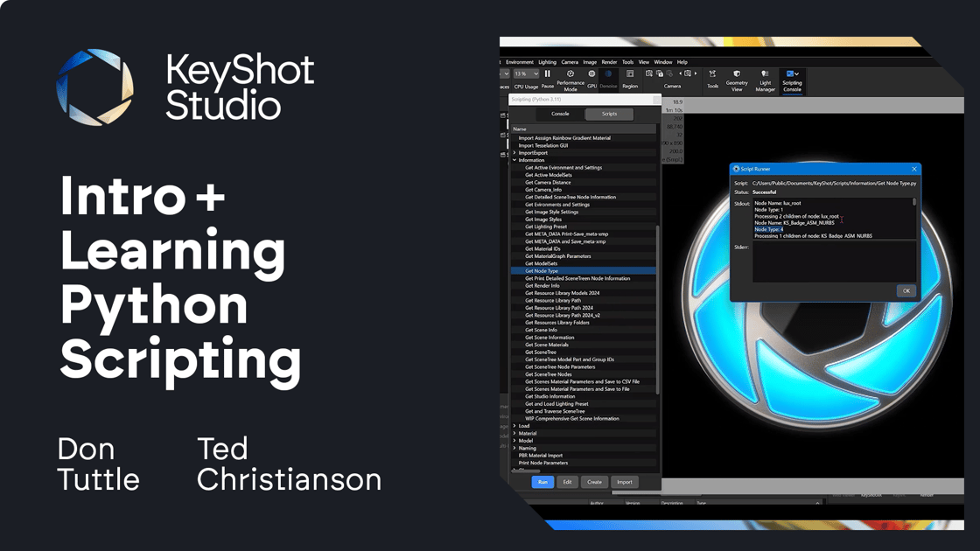Screen dimensions: 980x551
Task: Open the Render menu
Action: pyautogui.click(x=609, y=62)
